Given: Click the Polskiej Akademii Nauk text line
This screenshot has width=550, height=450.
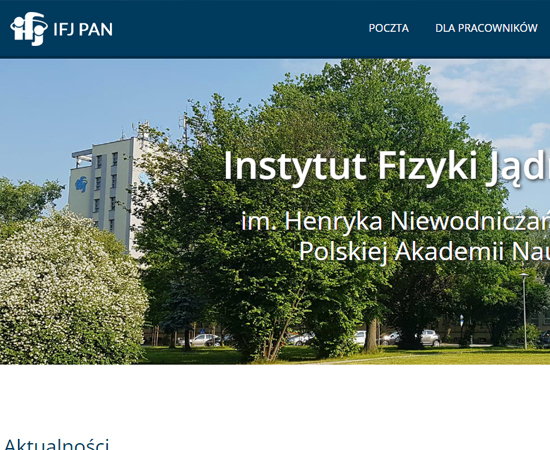Looking at the screenshot, I should pyautogui.click(x=424, y=251).
